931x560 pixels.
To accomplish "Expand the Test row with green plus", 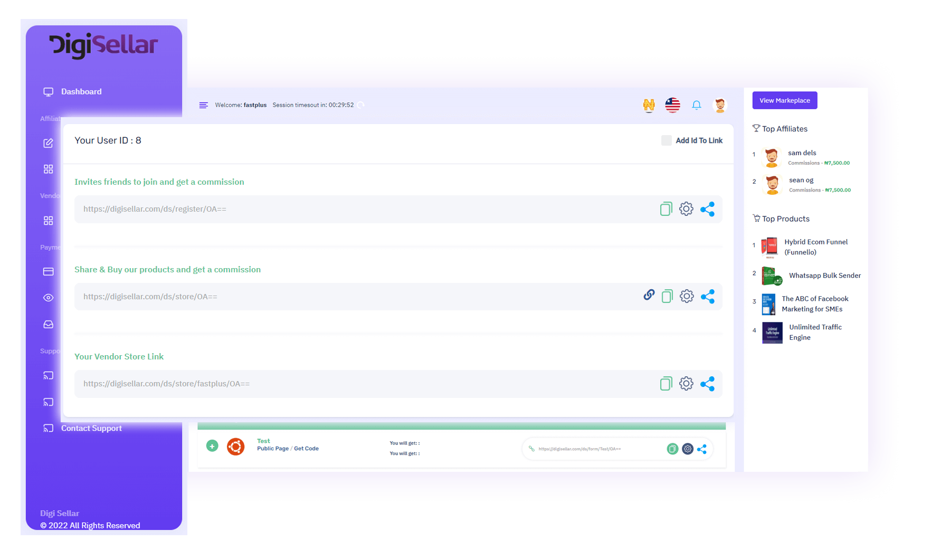I will point(212,446).
